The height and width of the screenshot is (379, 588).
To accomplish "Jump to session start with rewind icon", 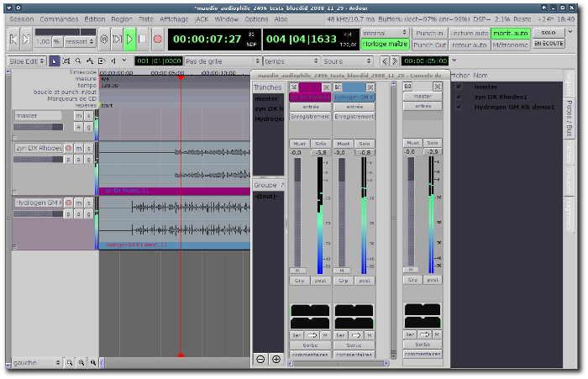I will 14,39.
